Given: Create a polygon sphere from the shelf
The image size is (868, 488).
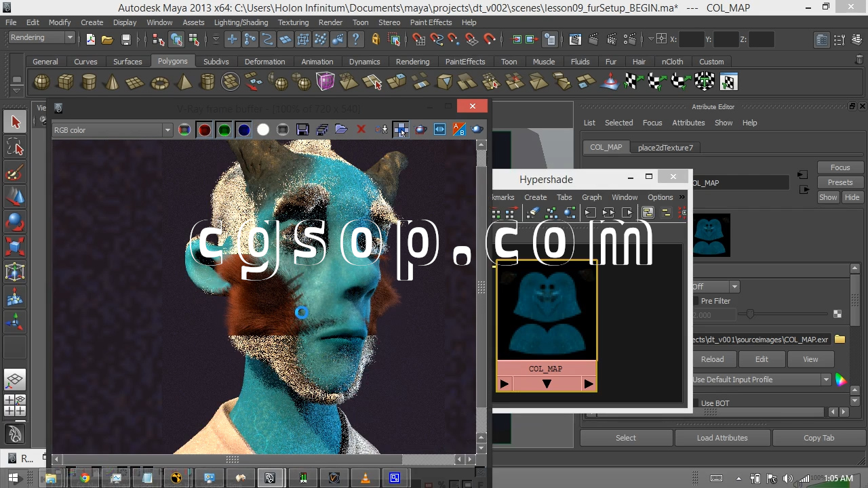Looking at the screenshot, I should point(42,83).
